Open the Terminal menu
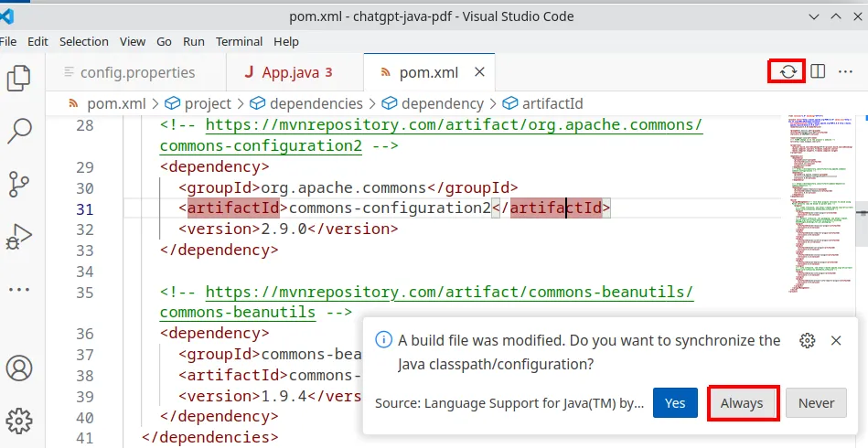 (239, 41)
